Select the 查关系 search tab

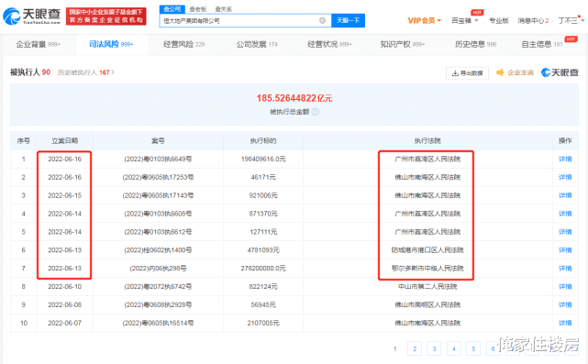tap(223, 9)
